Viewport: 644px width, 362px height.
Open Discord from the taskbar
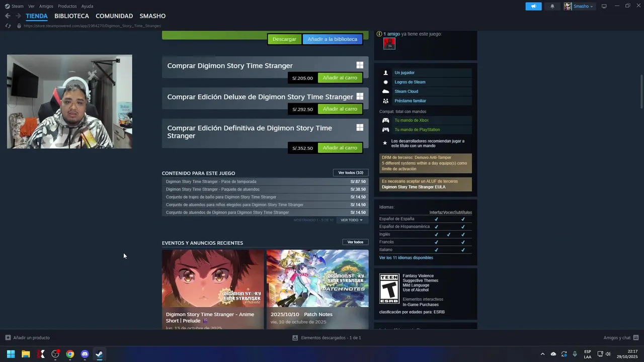point(85,354)
